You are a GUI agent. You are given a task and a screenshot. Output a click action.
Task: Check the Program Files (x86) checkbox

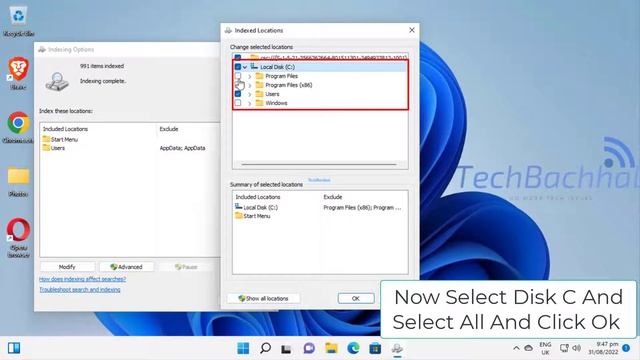pos(238,85)
